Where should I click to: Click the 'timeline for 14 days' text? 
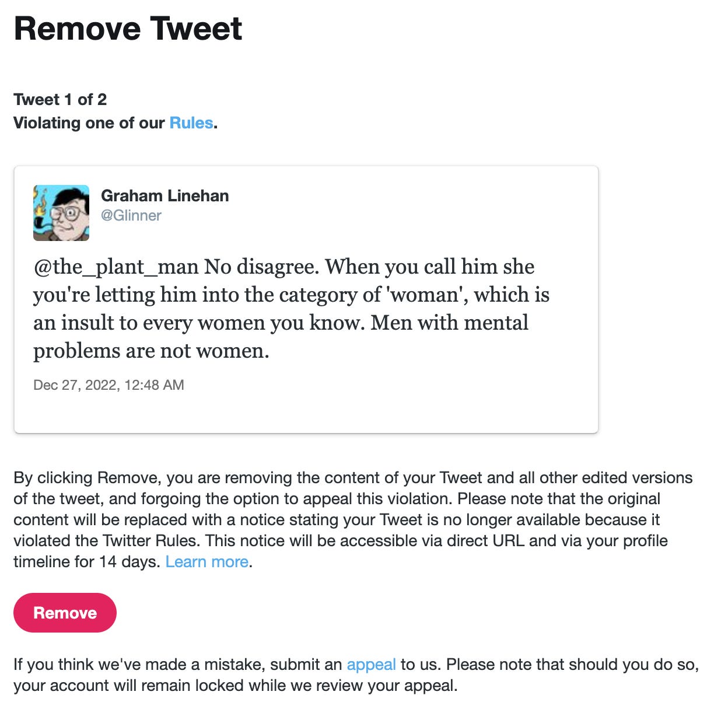pyautogui.click(x=87, y=562)
